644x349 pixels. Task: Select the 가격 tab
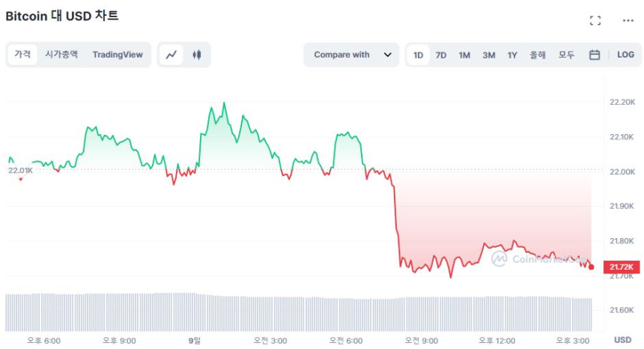pos(22,55)
